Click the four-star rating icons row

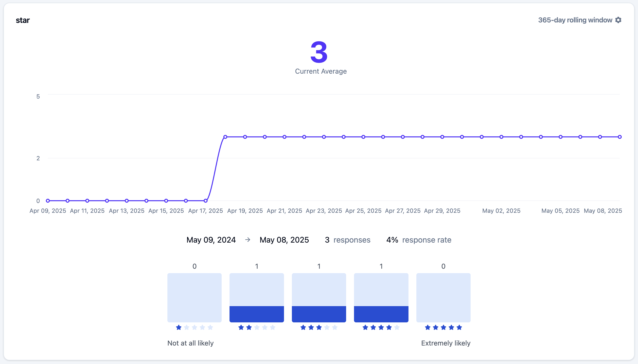pyautogui.click(x=381, y=328)
